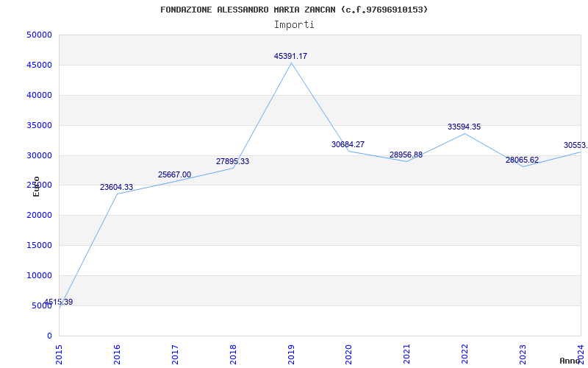Screen dimensions: 588x368
Task: Click the 25667.00 data label
Action: pyautogui.click(x=174, y=174)
